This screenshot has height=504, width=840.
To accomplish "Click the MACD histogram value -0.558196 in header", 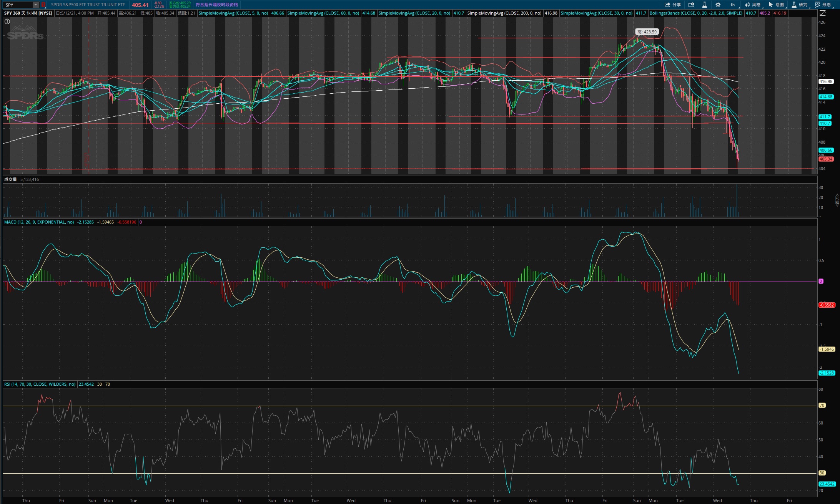I will tap(127, 222).
